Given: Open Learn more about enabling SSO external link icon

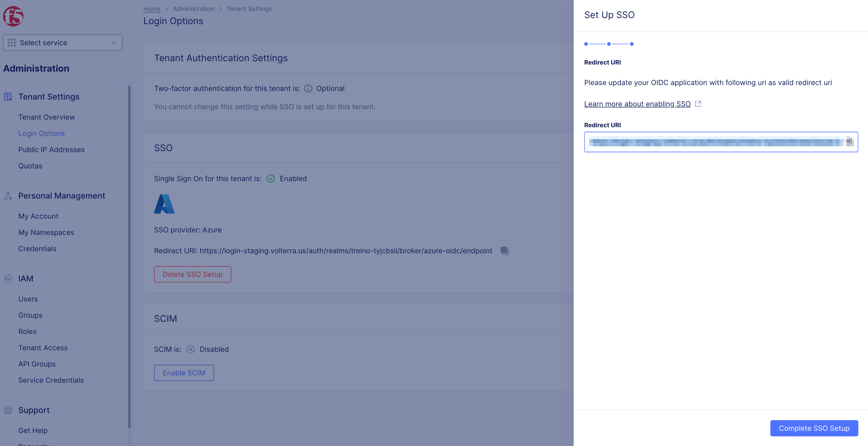Looking at the screenshot, I should tap(698, 104).
